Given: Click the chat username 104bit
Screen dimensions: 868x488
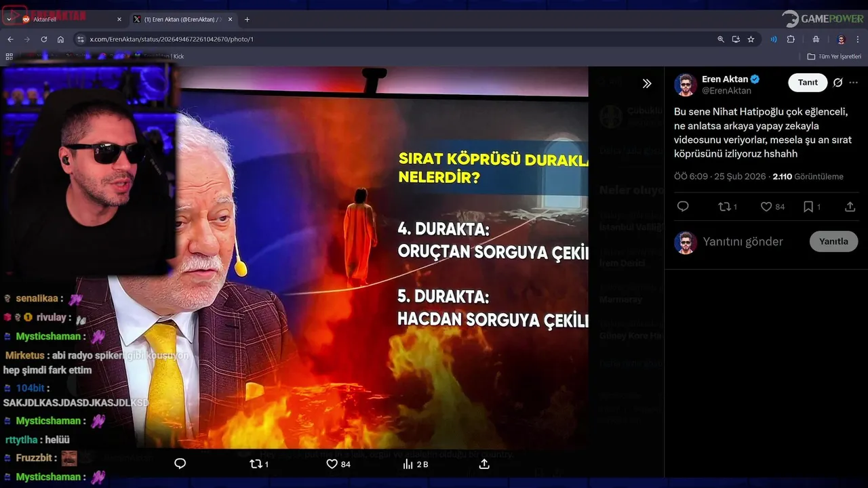Looking at the screenshot, I should pyautogui.click(x=31, y=388).
